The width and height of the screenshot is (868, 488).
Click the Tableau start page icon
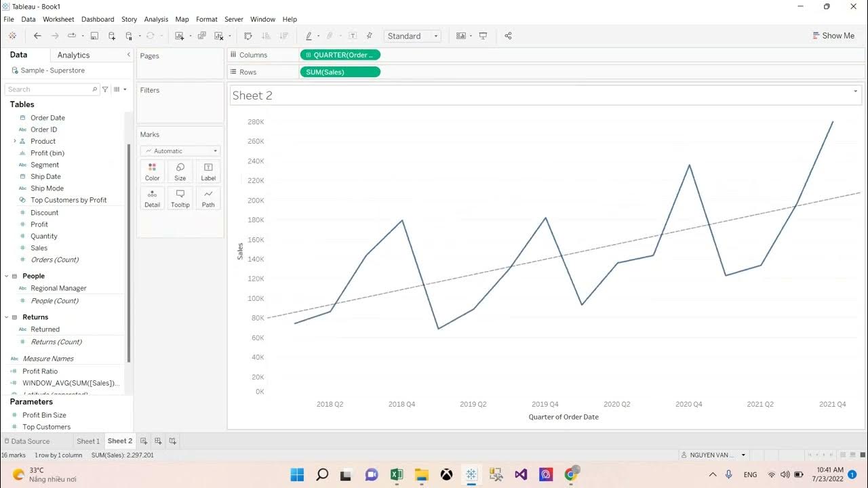(x=12, y=36)
